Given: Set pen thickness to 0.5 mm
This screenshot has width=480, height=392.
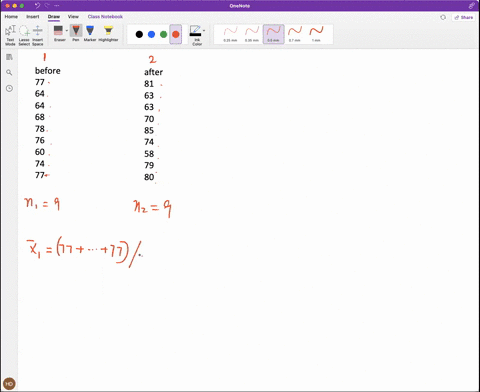Looking at the screenshot, I should [274, 34].
